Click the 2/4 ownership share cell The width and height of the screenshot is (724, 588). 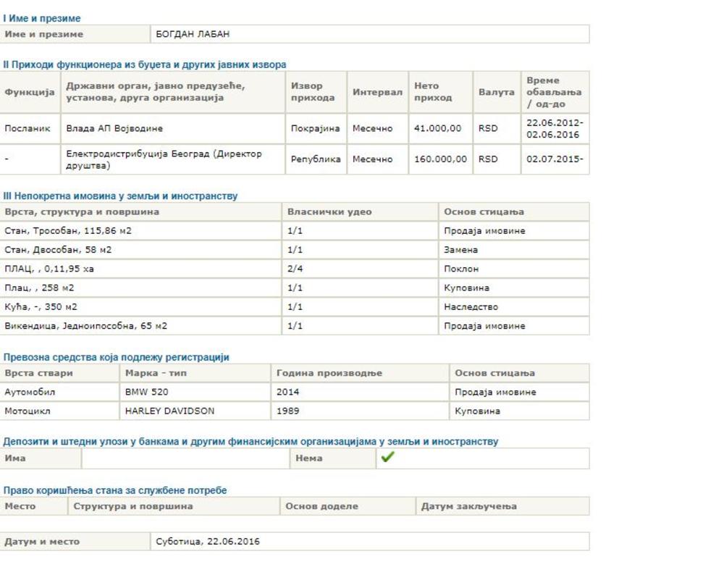(295, 269)
